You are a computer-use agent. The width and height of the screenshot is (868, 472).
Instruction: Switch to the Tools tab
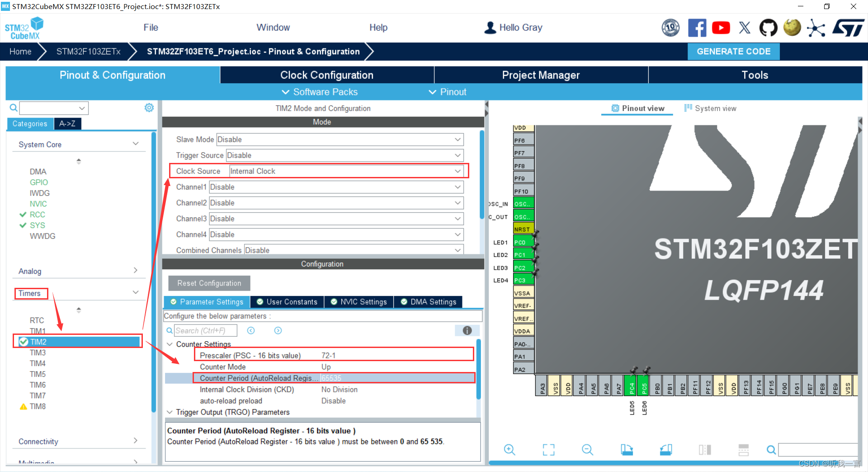(755, 75)
